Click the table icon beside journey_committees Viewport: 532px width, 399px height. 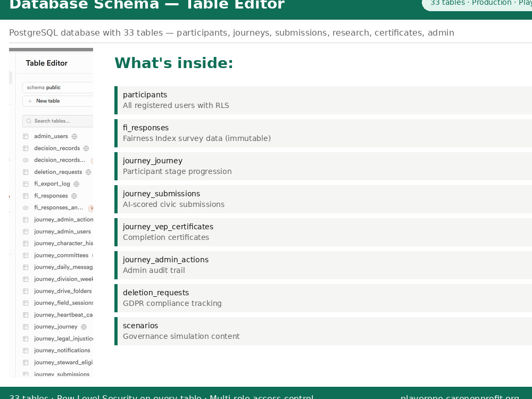(26, 255)
